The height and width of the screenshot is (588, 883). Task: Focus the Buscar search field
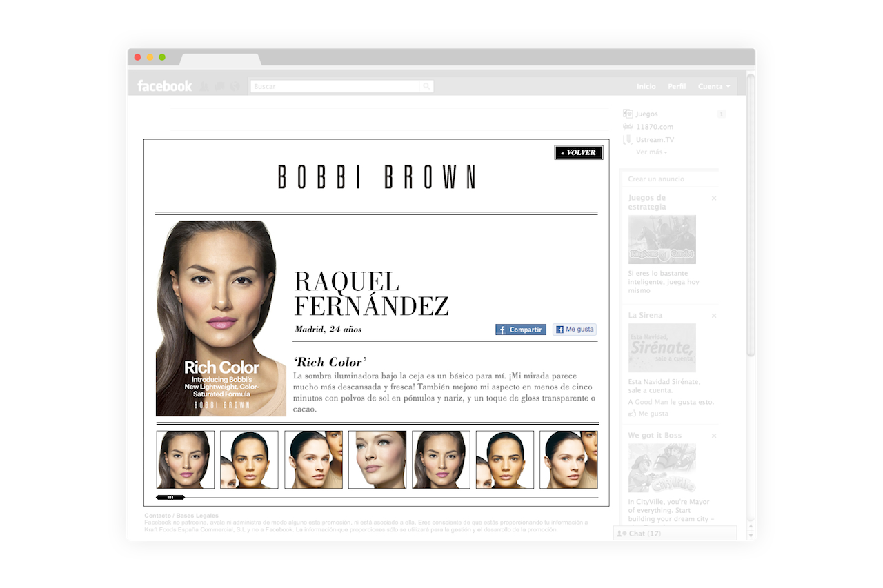(341, 87)
